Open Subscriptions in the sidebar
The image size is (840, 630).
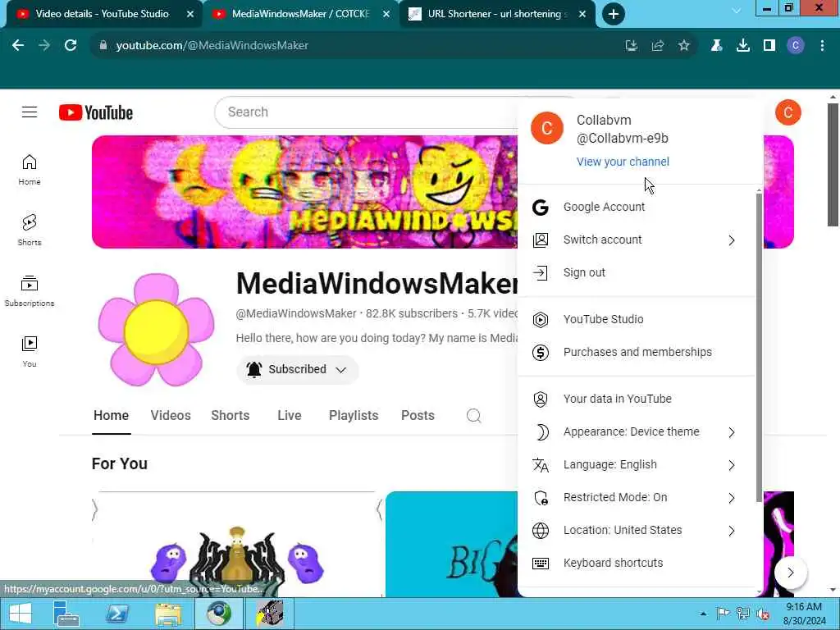30,291
